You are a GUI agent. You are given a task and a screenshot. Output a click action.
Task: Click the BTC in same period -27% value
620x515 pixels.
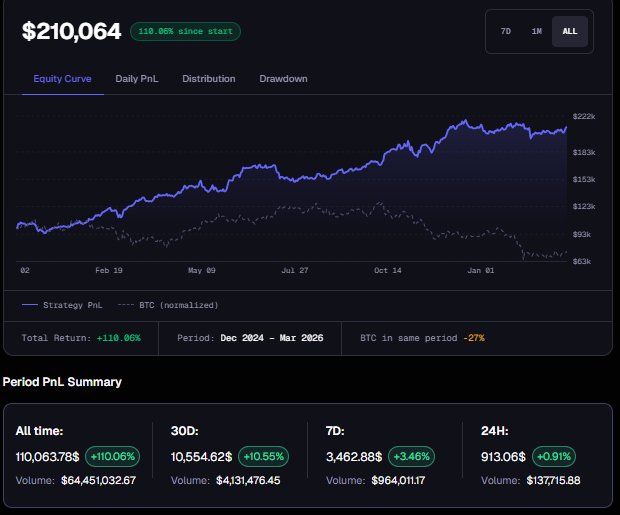(474, 338)
